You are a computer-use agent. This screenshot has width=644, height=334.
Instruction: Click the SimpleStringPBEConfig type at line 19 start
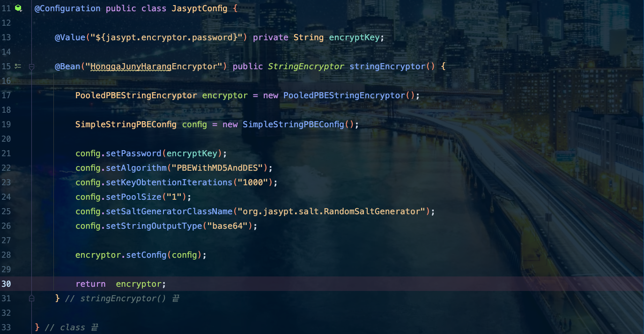(x=126, y=124)
